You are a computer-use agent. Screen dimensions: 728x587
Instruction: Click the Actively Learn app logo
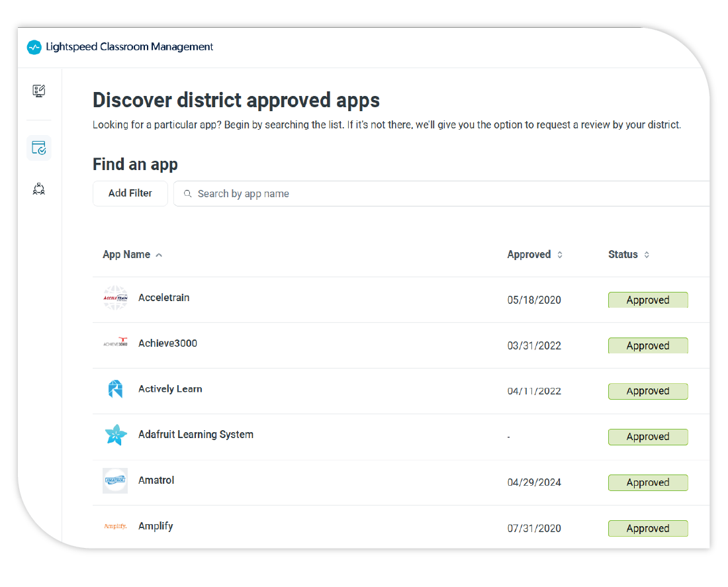115,388
